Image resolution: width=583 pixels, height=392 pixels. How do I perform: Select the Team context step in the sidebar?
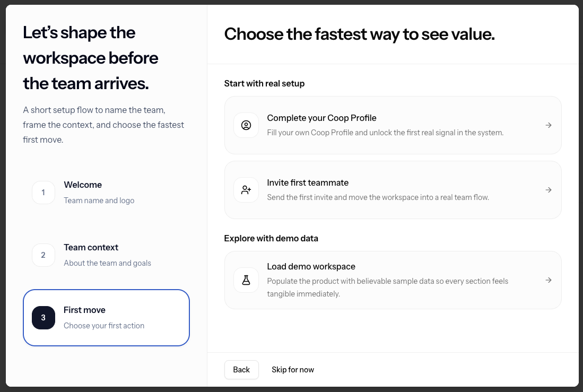[106, 255]
